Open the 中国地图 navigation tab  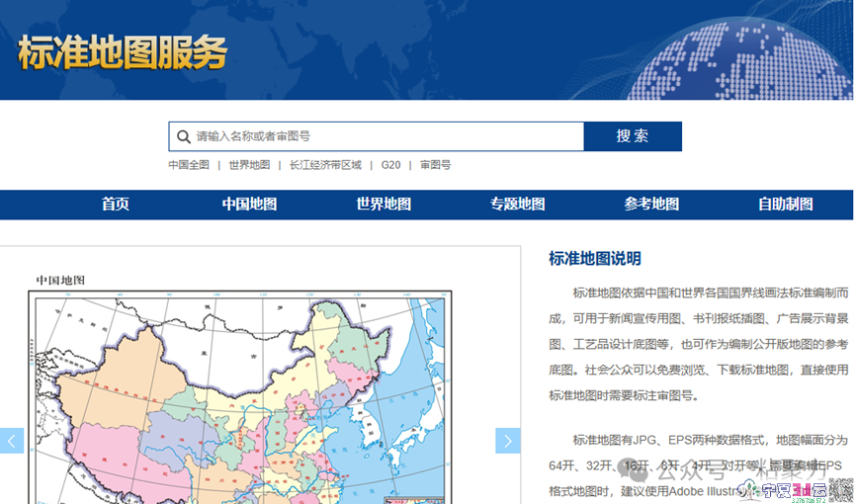pyautogui.click(x=250, y=205)
